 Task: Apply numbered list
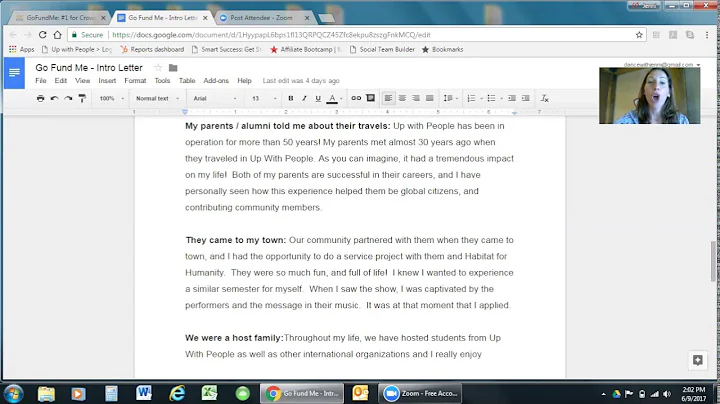(x=471, y=98)
